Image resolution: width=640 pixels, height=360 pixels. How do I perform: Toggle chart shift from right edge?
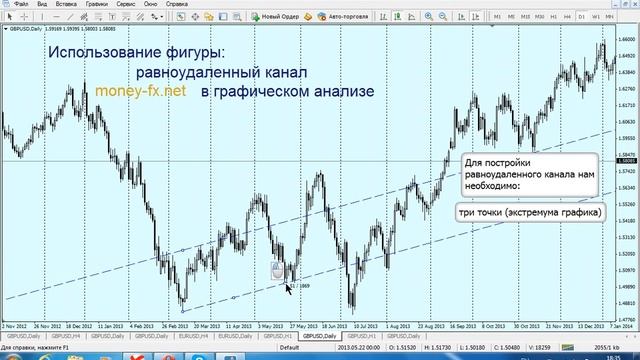pyautogui.click(x=476, y=17)
